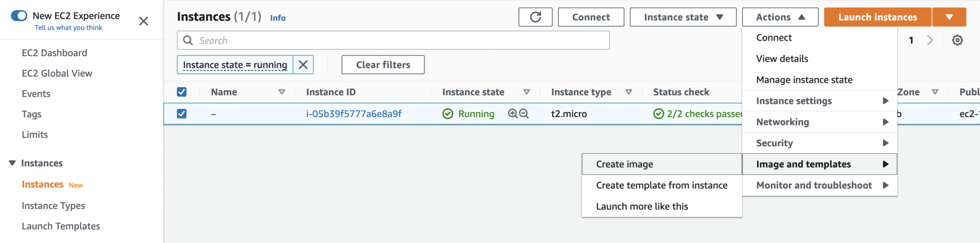
Task: Close the New EC2 Experience banner
Action: pyautogui.click(x=143, y=21)
